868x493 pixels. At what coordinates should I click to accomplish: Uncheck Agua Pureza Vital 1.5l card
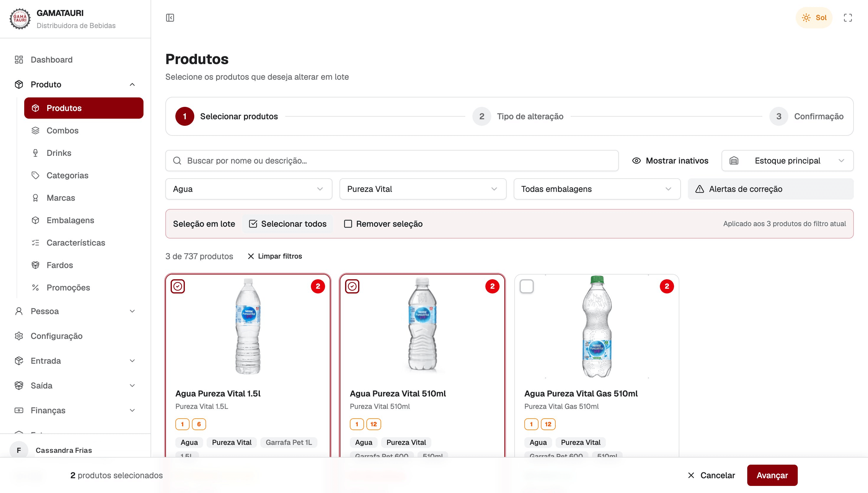click(x=178, y=286)
